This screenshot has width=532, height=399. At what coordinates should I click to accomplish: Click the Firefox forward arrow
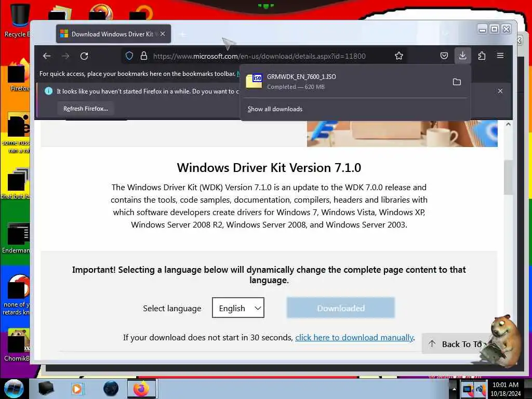tap(65, 56)
